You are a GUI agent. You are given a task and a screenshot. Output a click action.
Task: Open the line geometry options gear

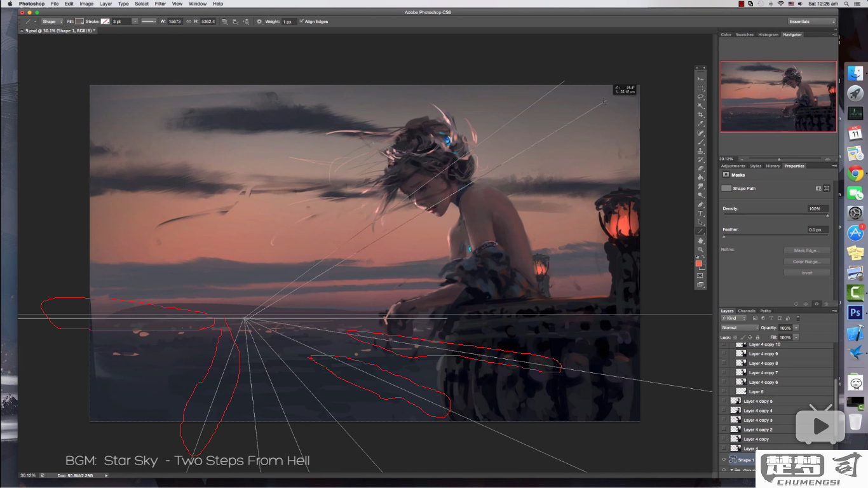pyautogui.click(x=259, y=22)
